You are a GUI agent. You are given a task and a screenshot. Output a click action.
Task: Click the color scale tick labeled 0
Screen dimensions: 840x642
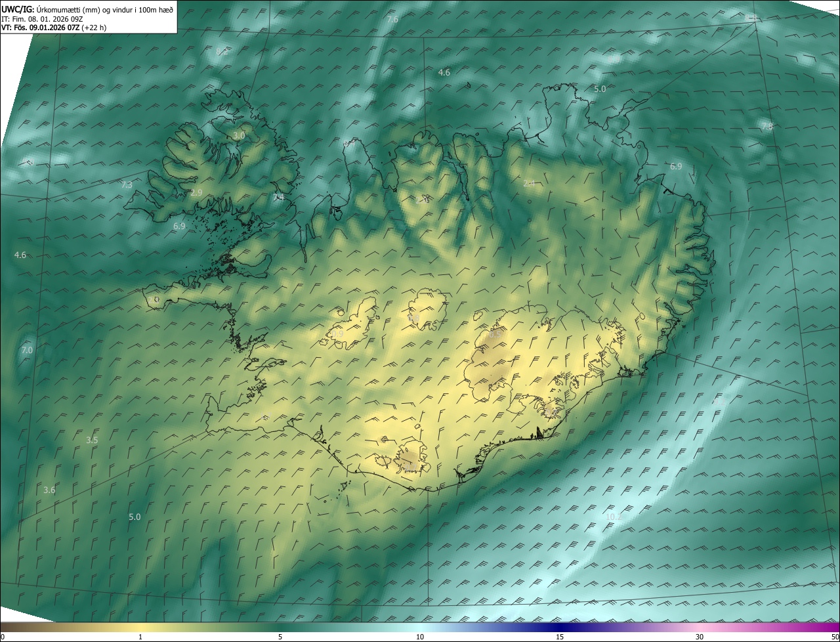[3, 637]
